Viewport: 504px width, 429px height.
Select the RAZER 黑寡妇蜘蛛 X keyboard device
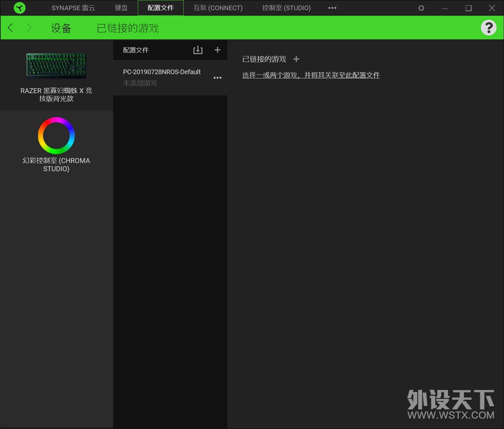point(56,77)
